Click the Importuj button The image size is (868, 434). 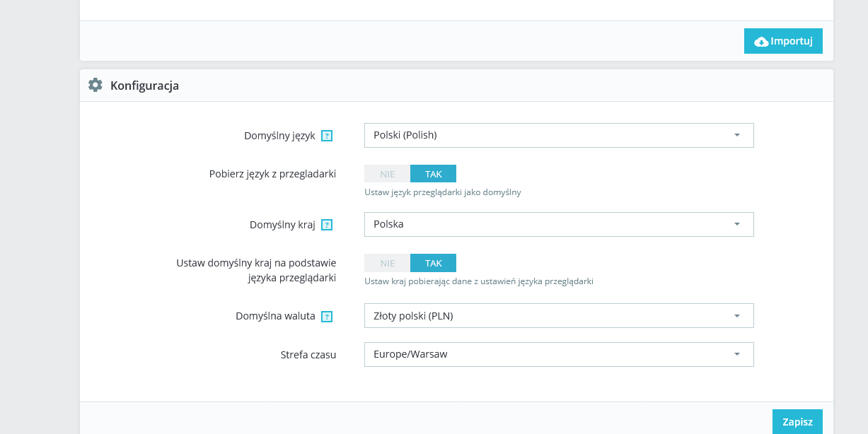(x=783, y=41)
